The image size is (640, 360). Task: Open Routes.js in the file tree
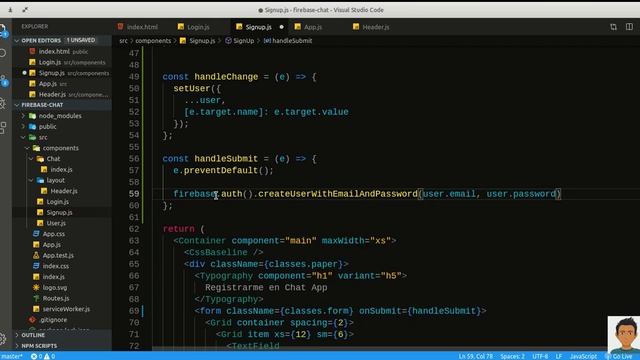tap(56, 298)
